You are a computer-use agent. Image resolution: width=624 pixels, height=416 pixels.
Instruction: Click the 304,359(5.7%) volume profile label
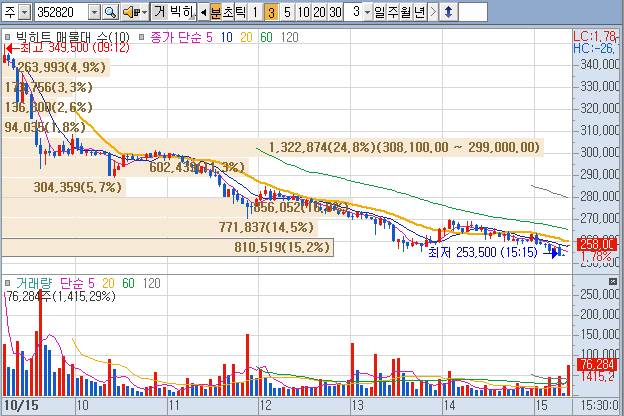click(77, 187)
